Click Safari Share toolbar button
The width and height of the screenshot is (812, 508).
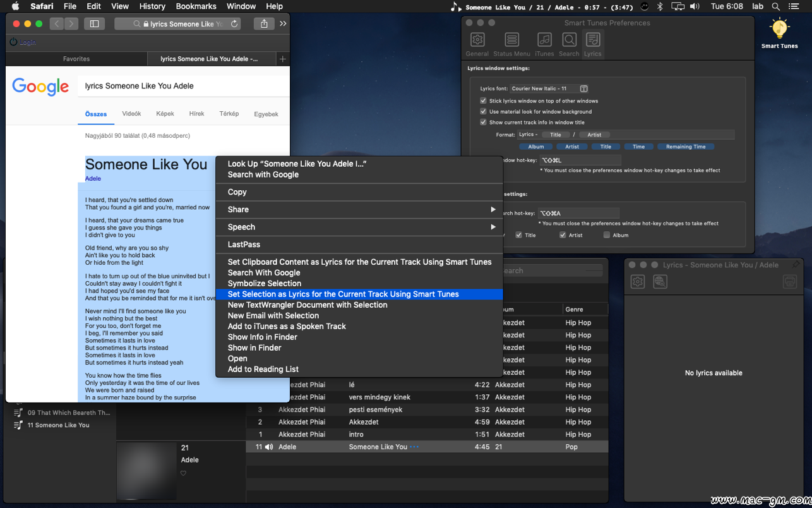click(264, 23)
